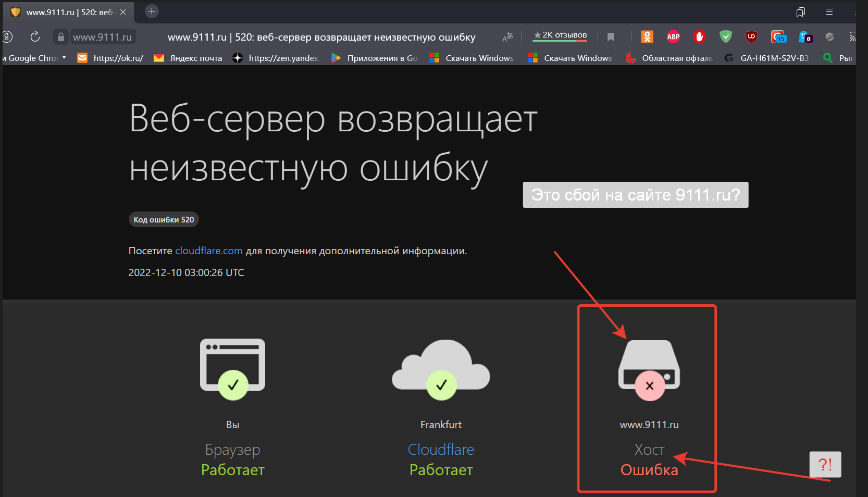This screenshot has height=497, width=868.
Task: Click the tabs panel icon near the menu
Action: [x=801, y=11]
